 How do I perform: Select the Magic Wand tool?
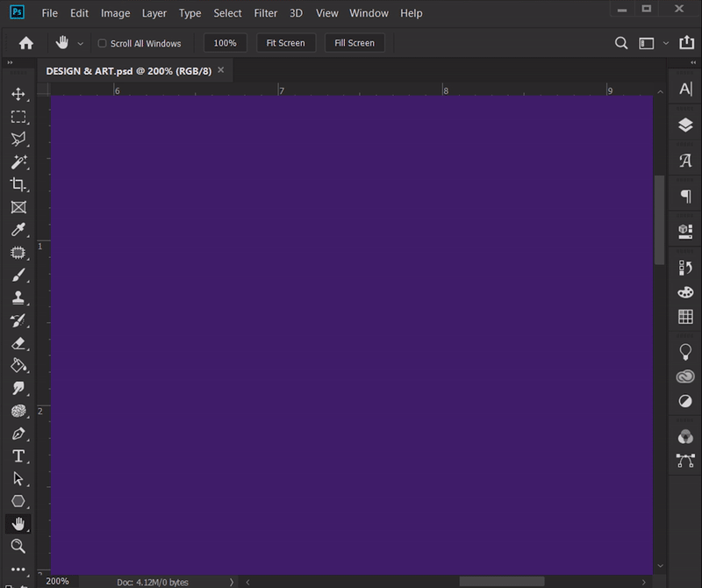[x=18, y=162]
